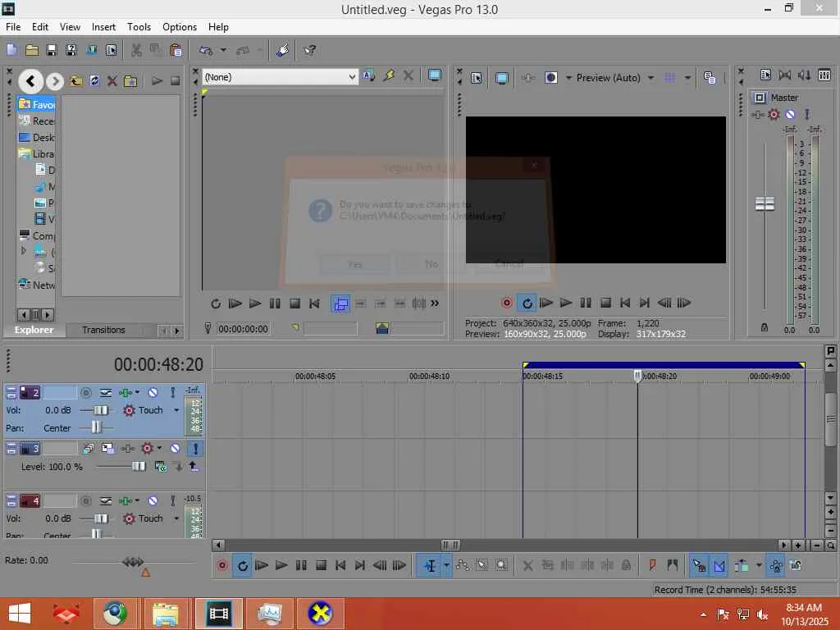Open Preview (Auto) quality dropdown
840x630 pixels.
[x=651, y=78]
